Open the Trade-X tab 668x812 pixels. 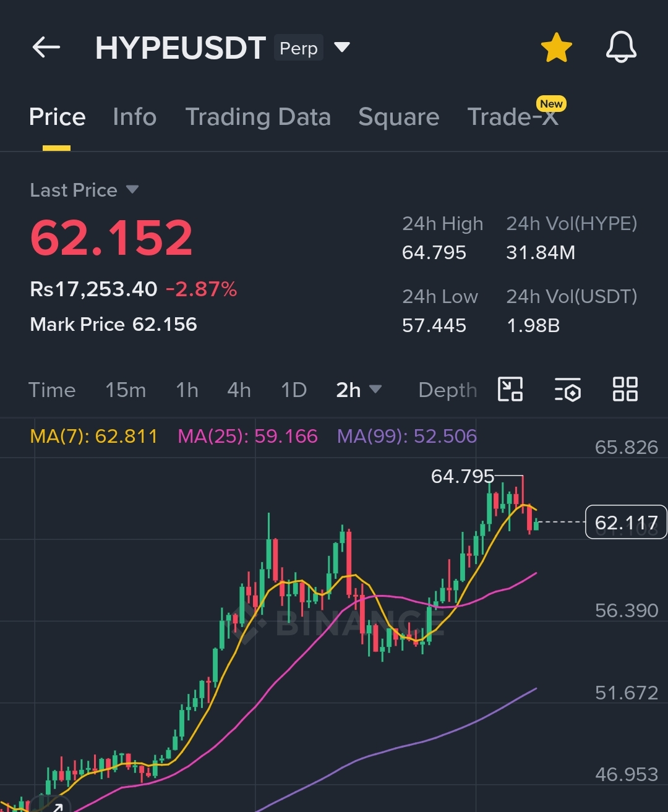coord(513,117)
